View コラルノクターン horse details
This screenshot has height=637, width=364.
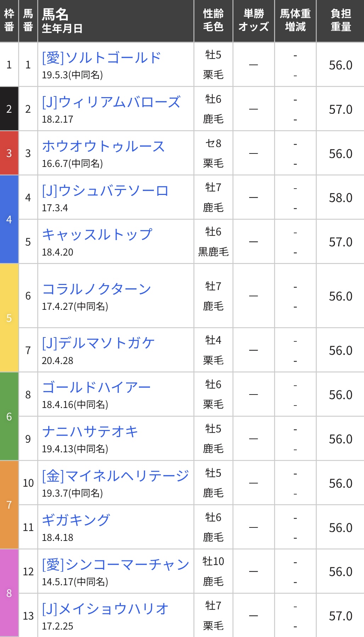[x=96, y=289]
